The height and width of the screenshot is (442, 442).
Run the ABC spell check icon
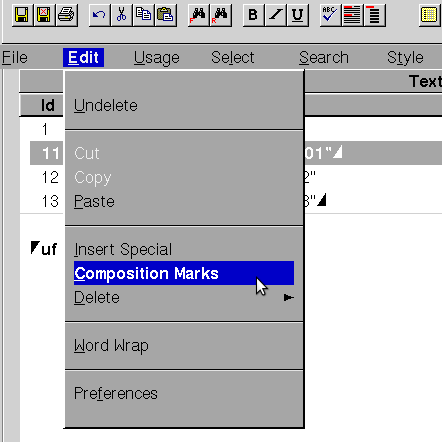pyautogui.click(x=330, y=15)
